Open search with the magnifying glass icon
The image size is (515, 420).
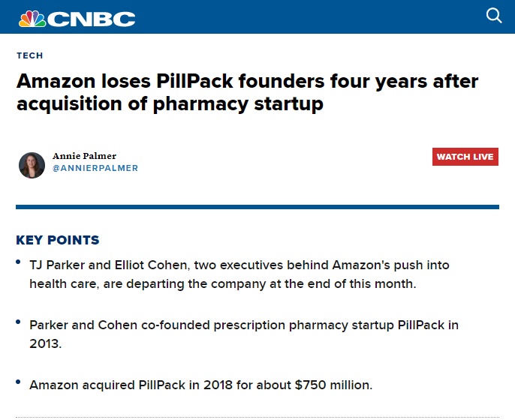493,16
